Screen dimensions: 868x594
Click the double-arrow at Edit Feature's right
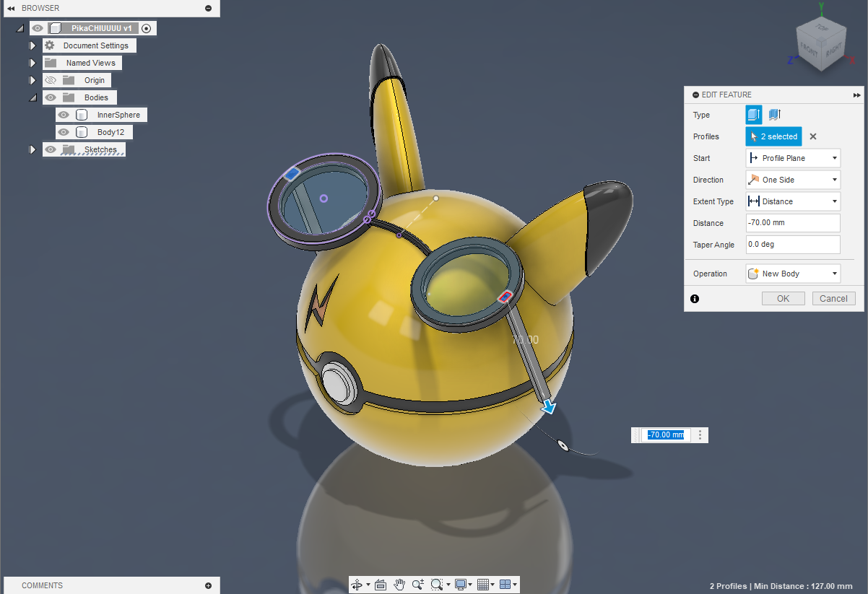tap(856, 95)
